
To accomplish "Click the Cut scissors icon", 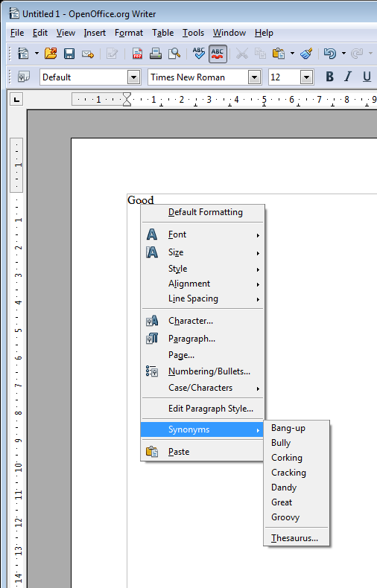I will coord(242,54).
